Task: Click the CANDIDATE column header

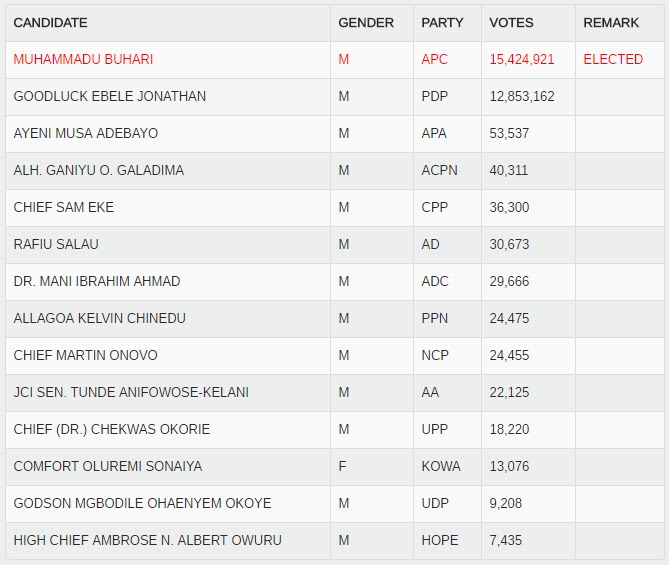Action: [50, 23]
